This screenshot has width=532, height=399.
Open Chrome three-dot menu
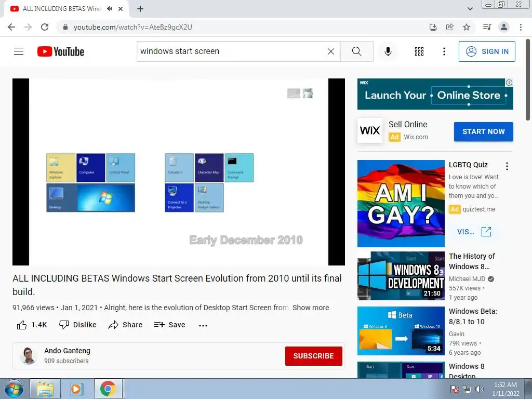pos(521,27)
